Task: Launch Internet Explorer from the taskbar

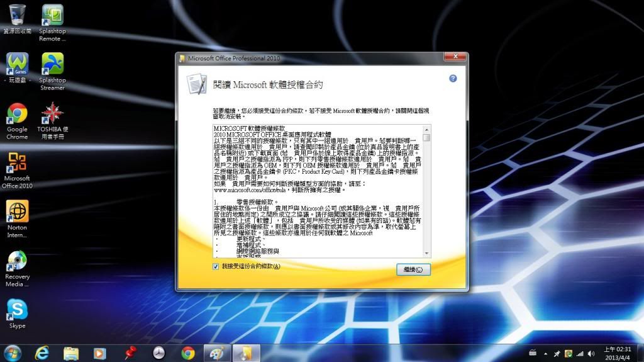Action: click(x=42, y=353)
